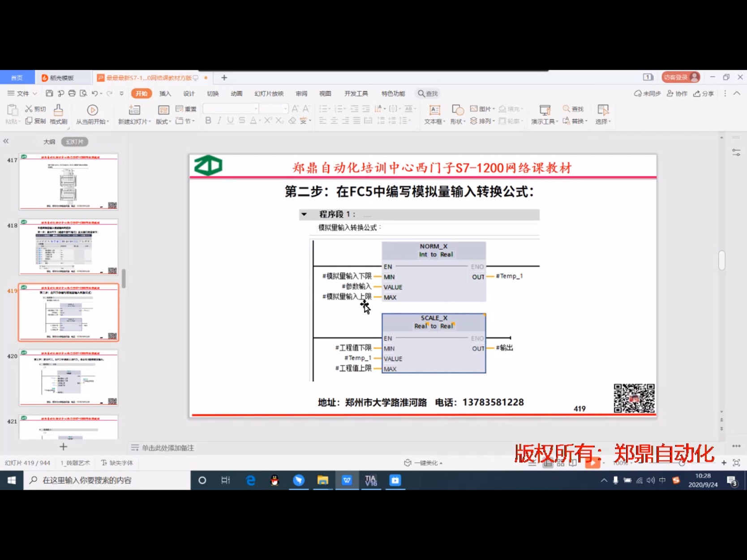Start slideshow from current slide (从当前开始)
The width and height of the screenshot is (747, 560).
tap(92, 114)
